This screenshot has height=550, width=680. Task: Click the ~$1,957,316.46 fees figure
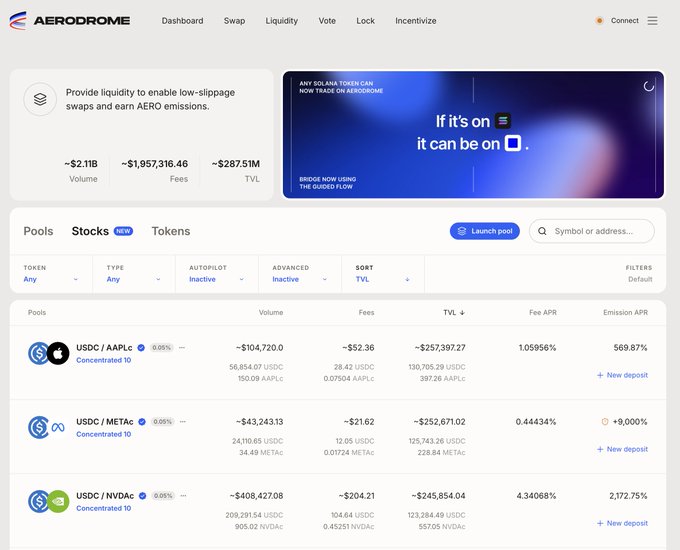click(154, 164)
